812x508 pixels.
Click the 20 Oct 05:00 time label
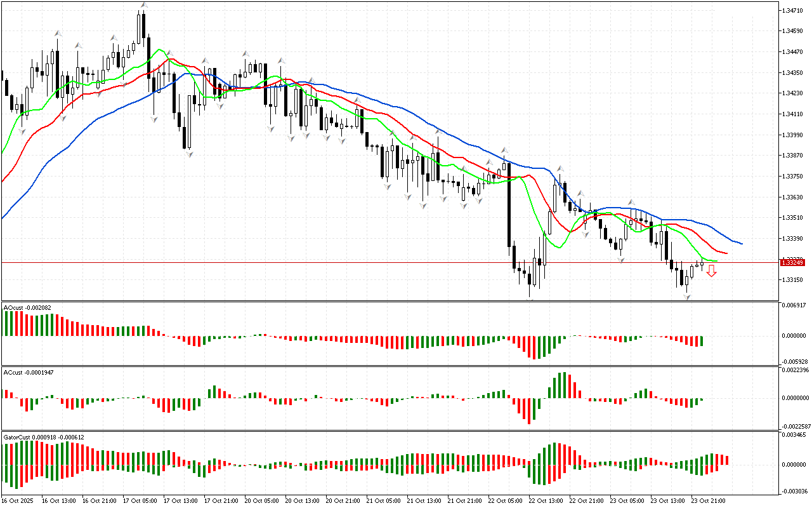[261, 501]
